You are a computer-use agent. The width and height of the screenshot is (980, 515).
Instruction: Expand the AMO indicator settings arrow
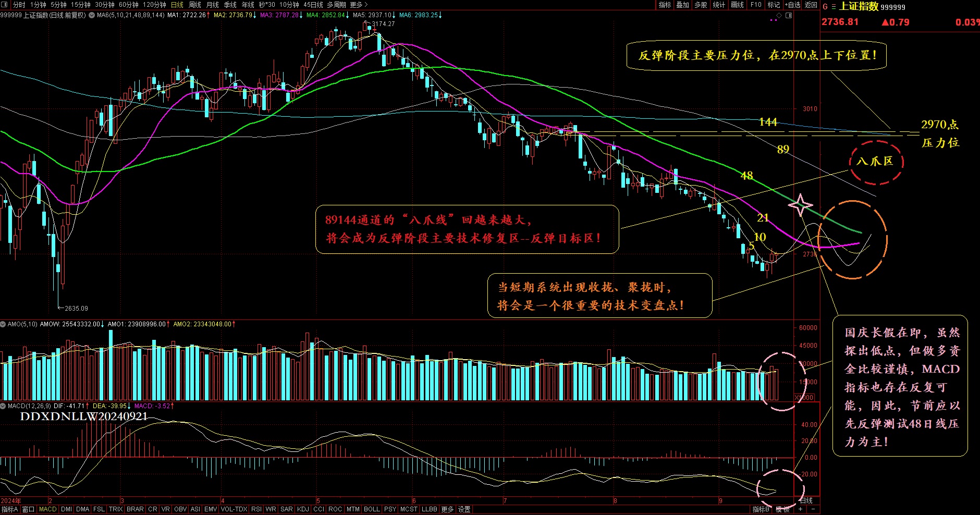[3, 324]
